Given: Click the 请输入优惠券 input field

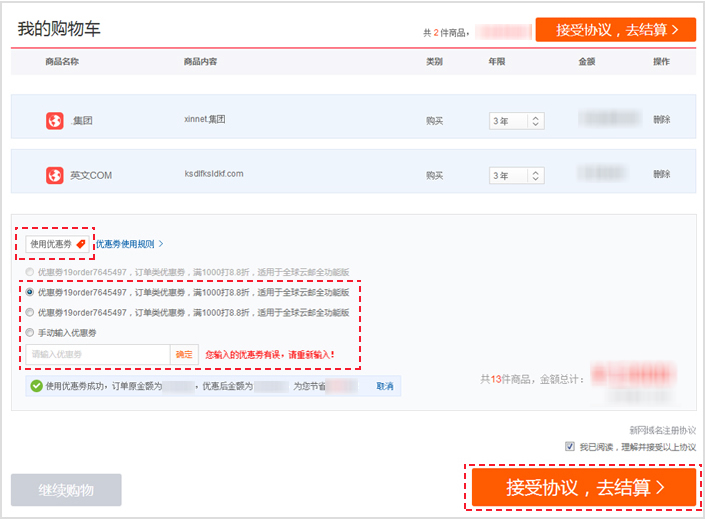Looking at the screenshot, I should point(98,354).
